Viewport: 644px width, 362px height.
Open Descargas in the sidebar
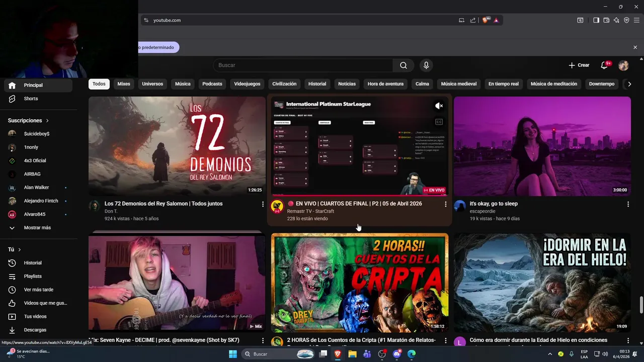pos(38,330)
